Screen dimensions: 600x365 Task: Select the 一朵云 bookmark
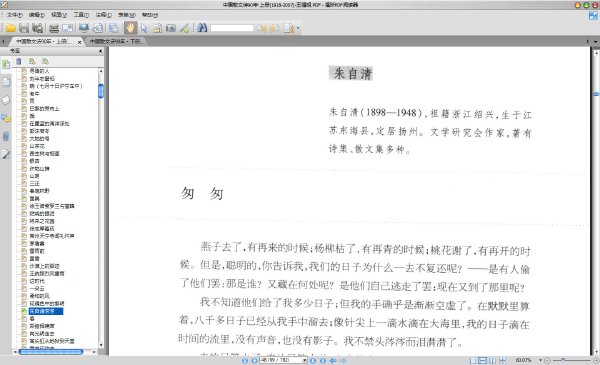coord(37,289)
